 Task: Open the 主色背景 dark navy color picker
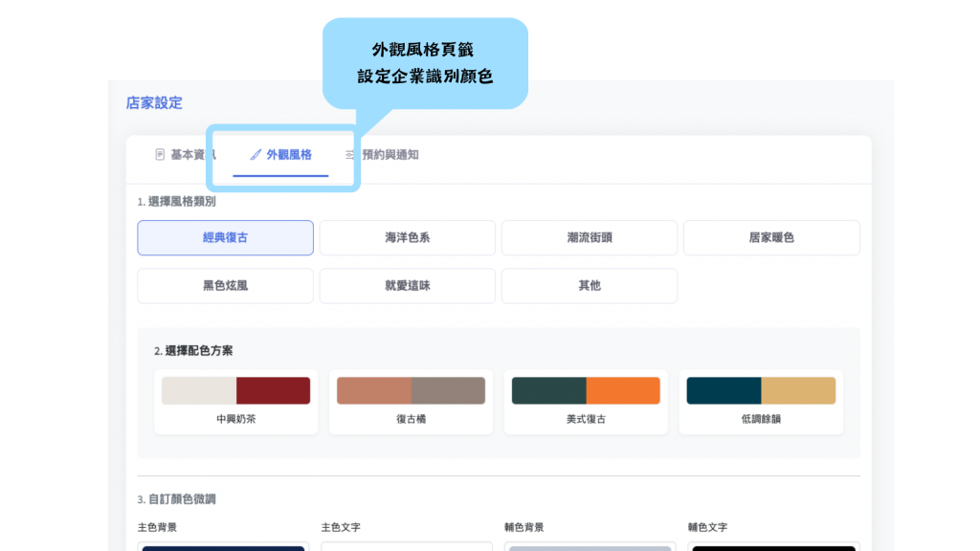223,547
